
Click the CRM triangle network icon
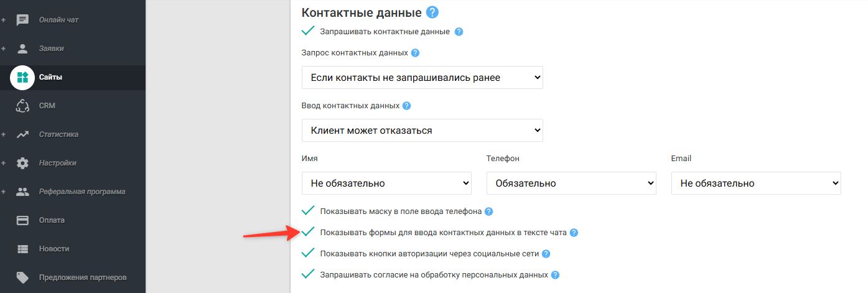point(22,106)
